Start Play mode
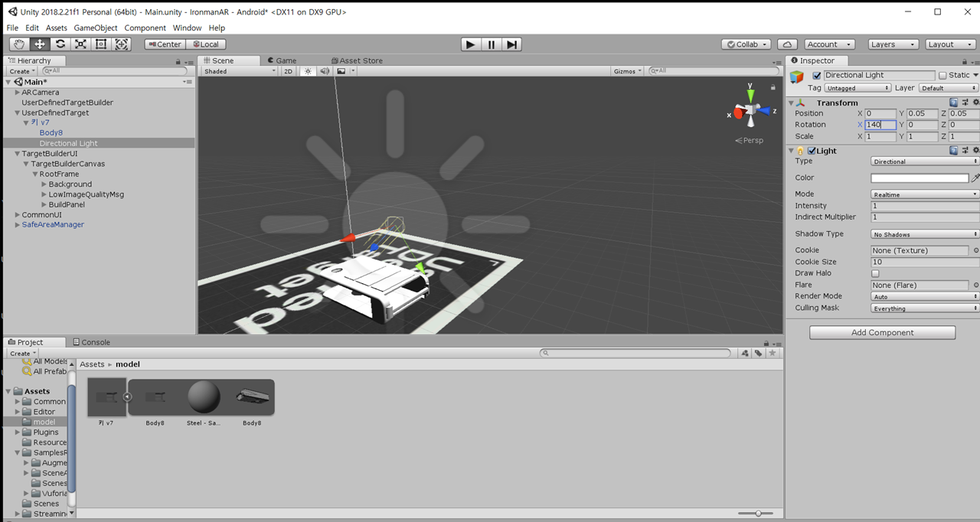 coord(470,44)
